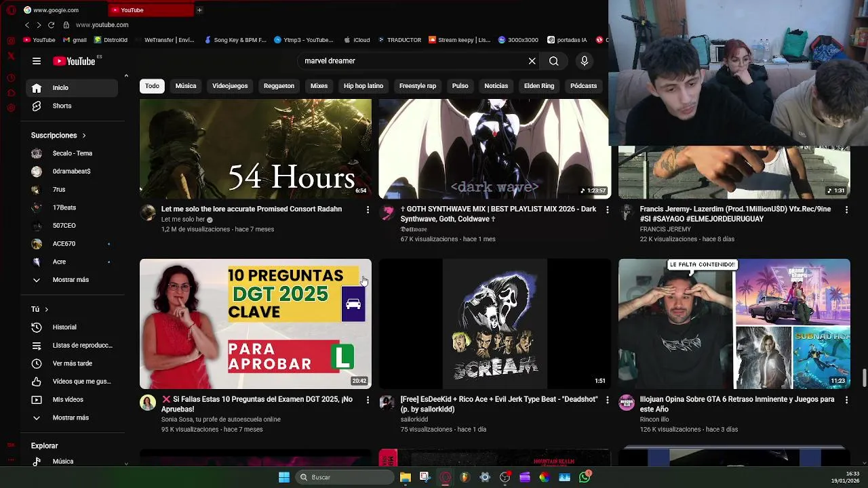The width and height of the screenshot is (868, 488).
Task: Select the Freestyle rap chip
Action: tap(418, 86)
